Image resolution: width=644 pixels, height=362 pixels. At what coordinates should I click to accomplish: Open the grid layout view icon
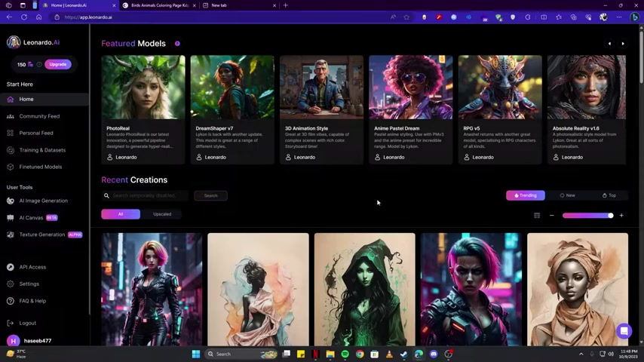pos(537,215)
